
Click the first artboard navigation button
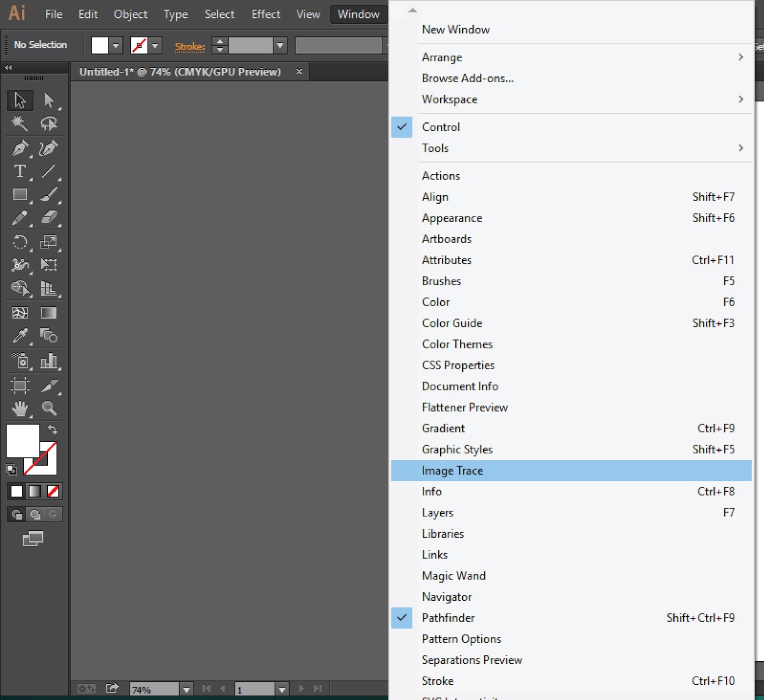(x=206, y=689)
